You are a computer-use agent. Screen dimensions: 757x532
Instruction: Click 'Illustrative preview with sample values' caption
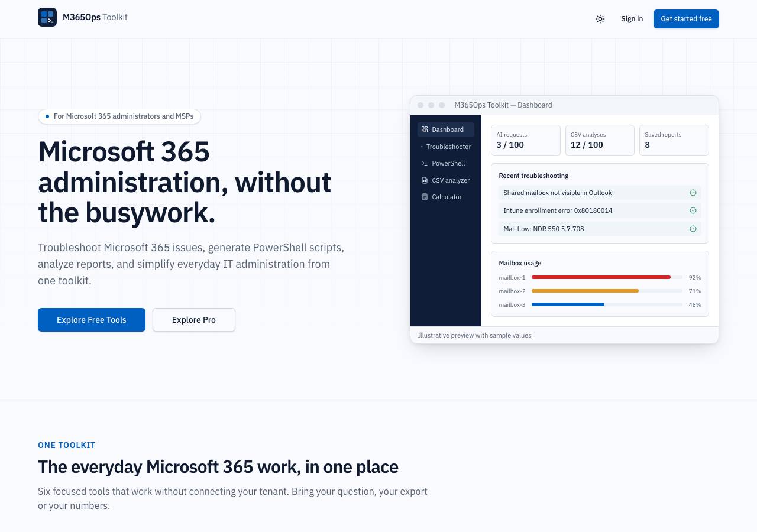pyautogui.click(x=474, y=335)
